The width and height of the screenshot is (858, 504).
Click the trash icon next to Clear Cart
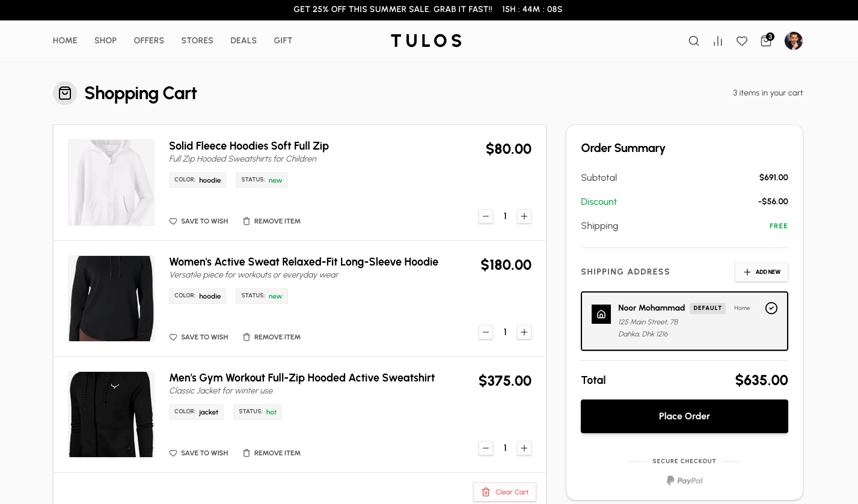(x=486, y=492)
